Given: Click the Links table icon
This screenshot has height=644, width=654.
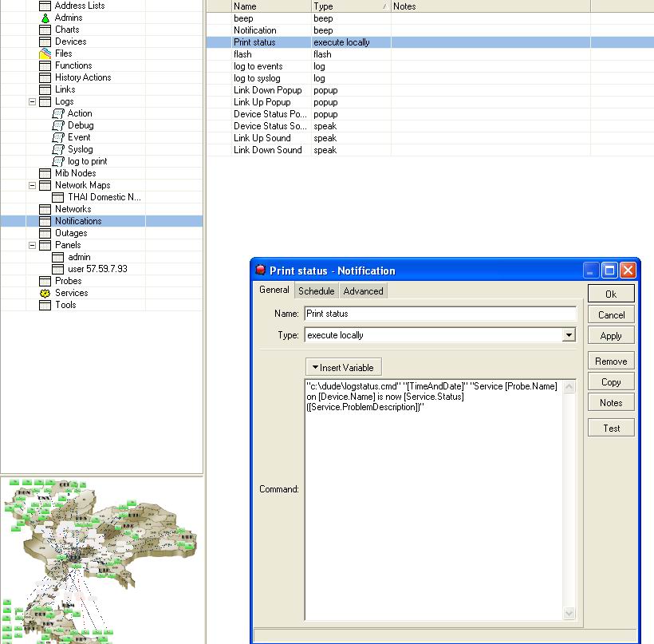Looking at the screenshot, I should tap(45, 89).
